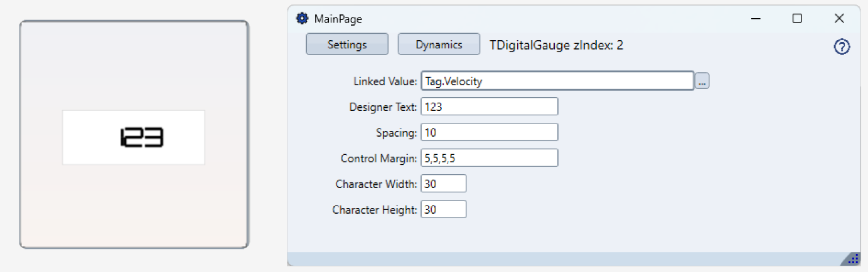Switch to the Dynamics tab
Screen dimensions: 868x272
439,44
